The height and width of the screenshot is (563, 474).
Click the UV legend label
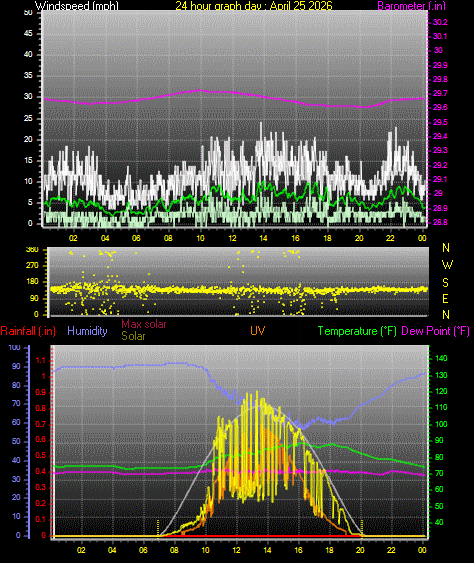(x=258, y=331)
